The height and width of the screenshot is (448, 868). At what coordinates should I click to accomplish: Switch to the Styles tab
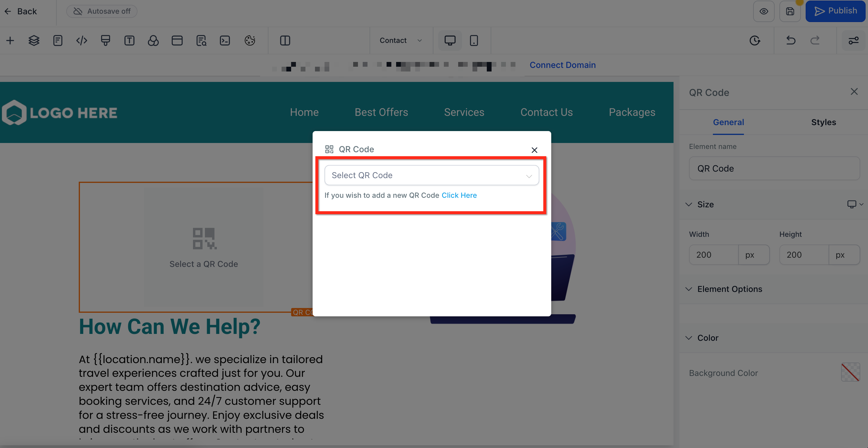(823, 122)
